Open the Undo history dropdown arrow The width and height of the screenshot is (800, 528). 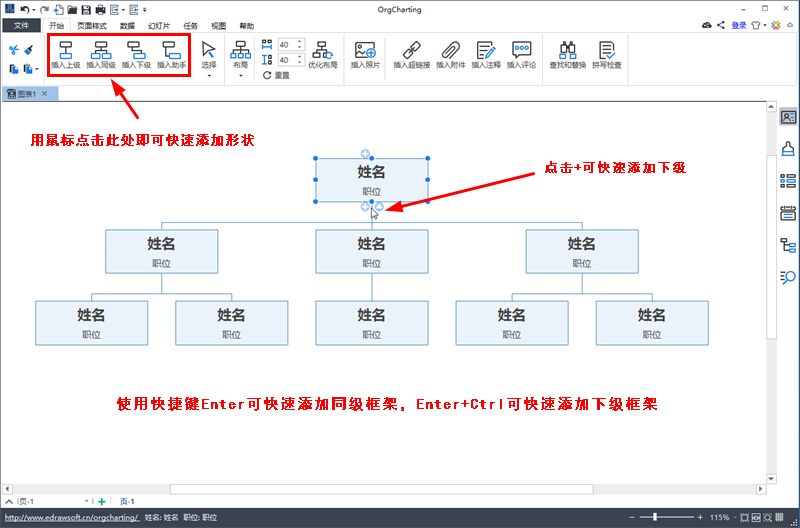[34, 10]
